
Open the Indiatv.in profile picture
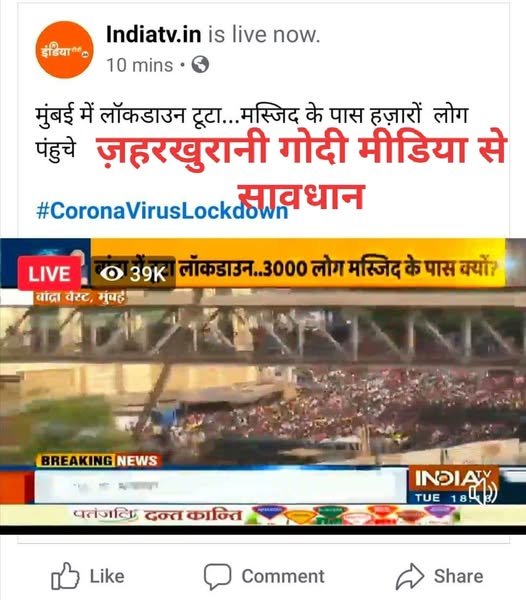[x=64, y=50]
